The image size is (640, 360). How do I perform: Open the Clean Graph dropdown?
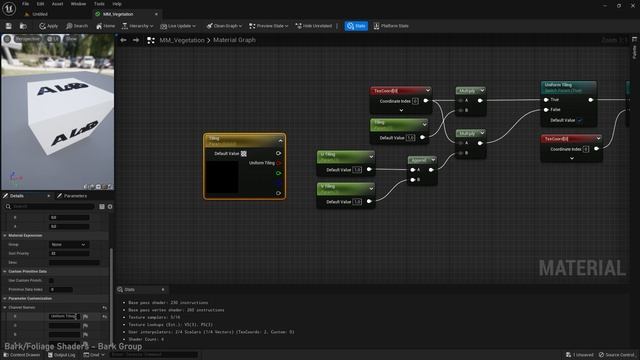pyautogui.click(x=224, y=26)
